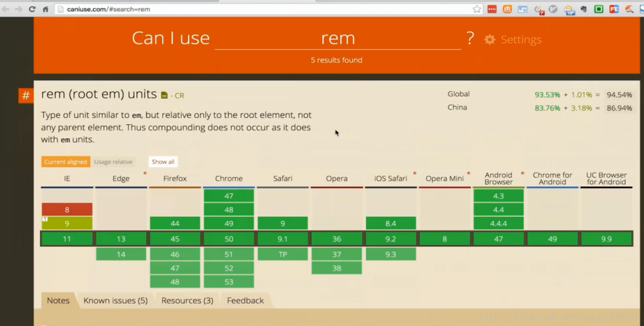Open the Feedback tab
The image size is (644, 326).
pos(245,300)
